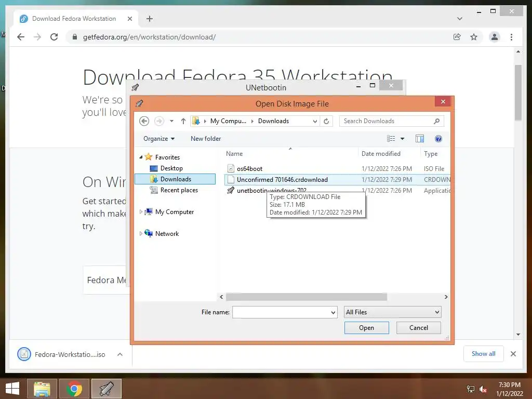Select Desktop in Favorites
Viewport: 532px width, 399px height.
coord(171,168)
